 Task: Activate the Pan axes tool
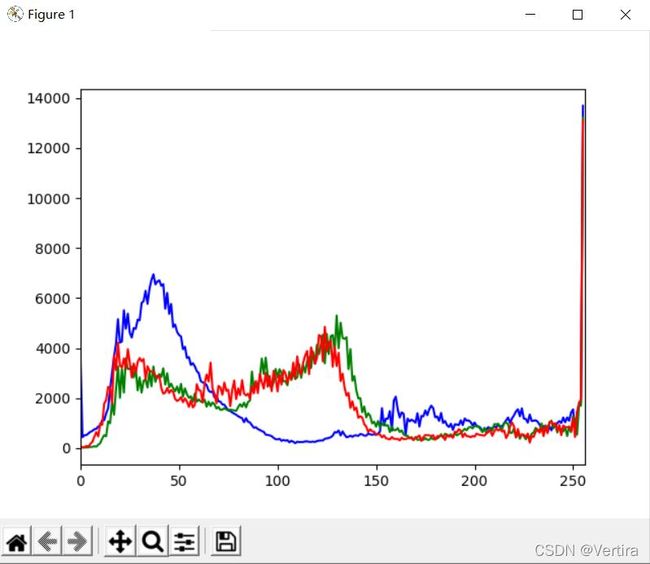coord(120,542)
